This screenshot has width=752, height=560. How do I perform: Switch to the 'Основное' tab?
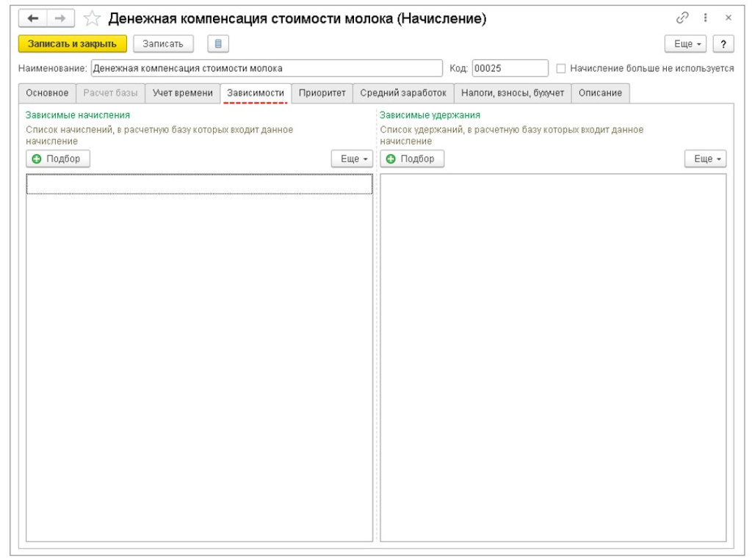click(47, 93)
